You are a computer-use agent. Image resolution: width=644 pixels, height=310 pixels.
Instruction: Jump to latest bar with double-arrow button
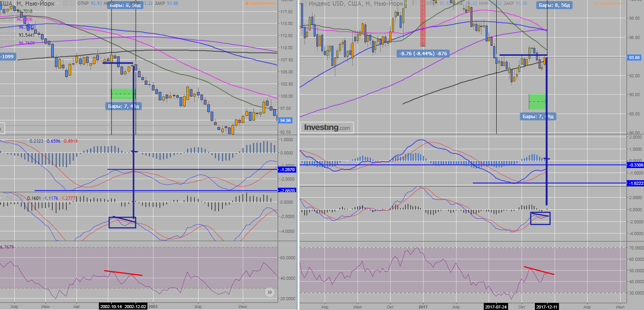(269, 292)
